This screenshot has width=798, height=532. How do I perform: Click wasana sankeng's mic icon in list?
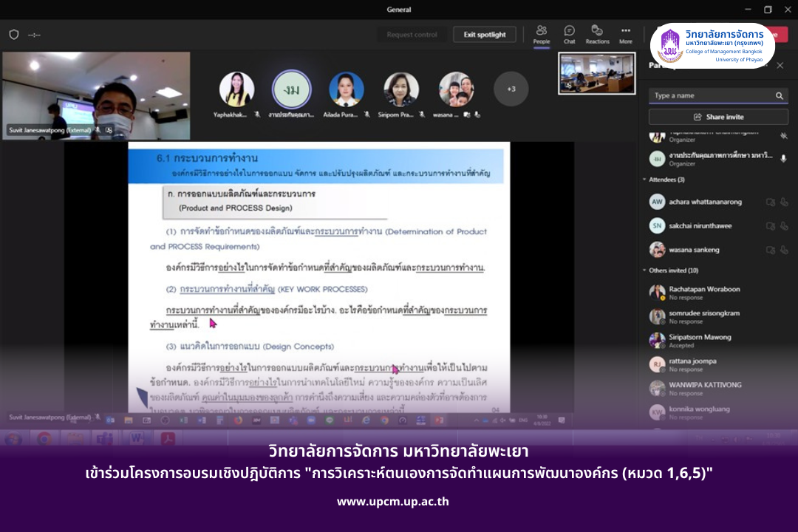pyautogui.click(x=784, y=250)
